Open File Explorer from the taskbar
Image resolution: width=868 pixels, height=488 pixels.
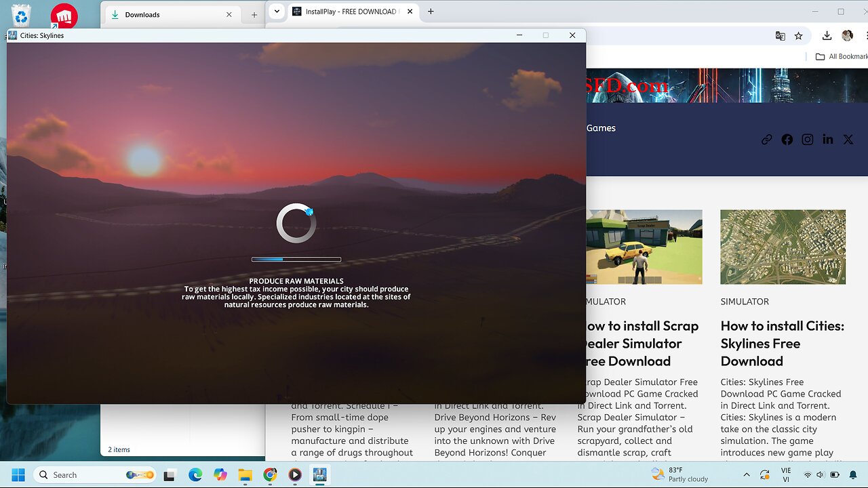click(245, 474)
